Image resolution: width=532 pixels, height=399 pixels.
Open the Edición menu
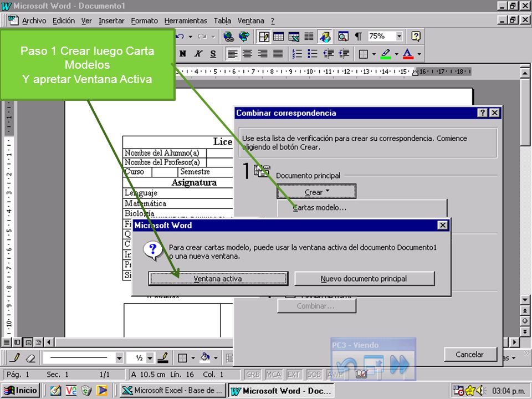coord(63,21)
